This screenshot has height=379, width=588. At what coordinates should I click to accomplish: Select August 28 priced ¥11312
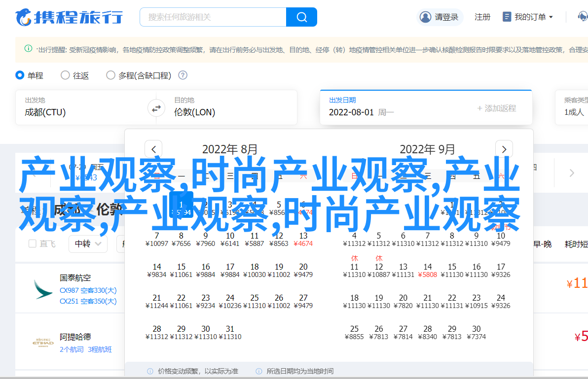click(x=157, y=333)
